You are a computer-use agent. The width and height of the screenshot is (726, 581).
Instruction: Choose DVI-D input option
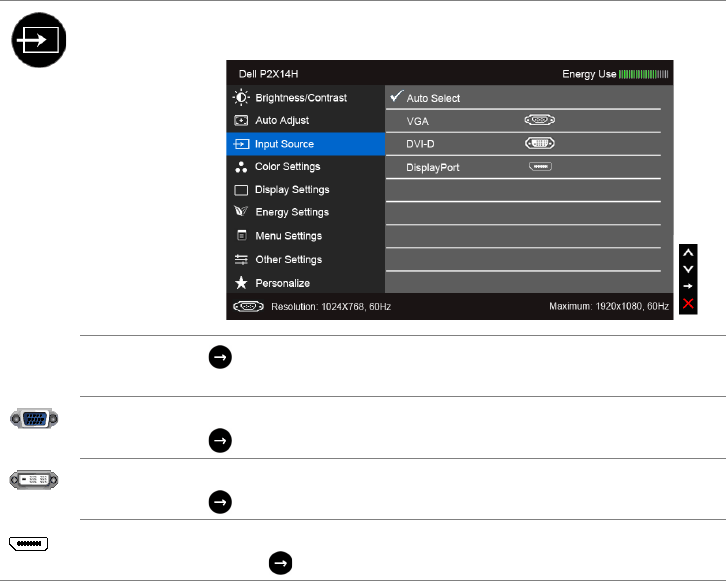pos(523,144)
